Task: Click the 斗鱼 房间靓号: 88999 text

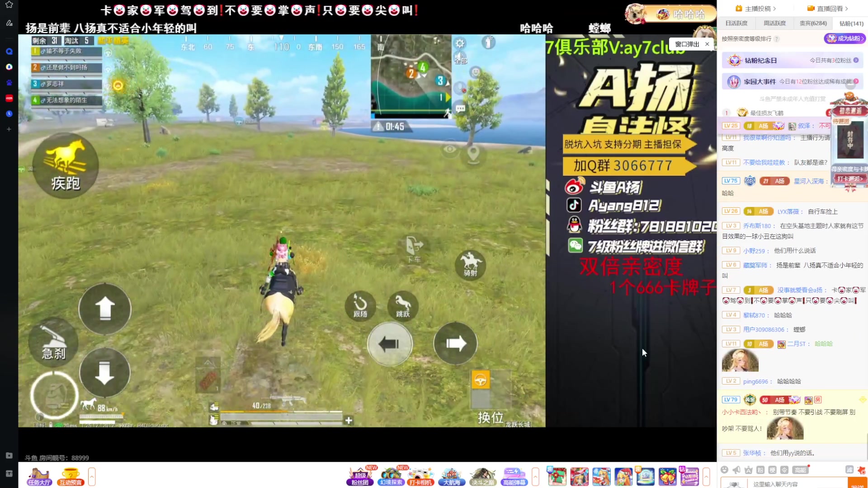Action: [57, 458]
